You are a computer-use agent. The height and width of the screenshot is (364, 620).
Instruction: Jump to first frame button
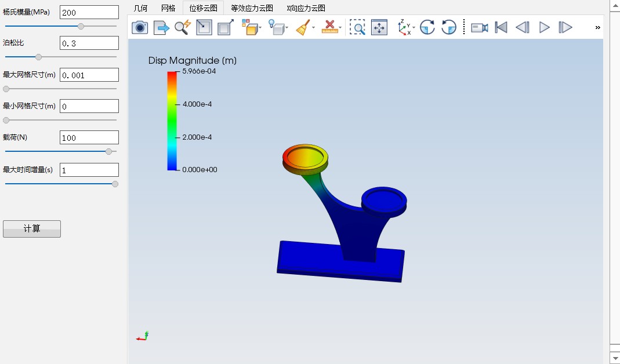pos(501,27)
